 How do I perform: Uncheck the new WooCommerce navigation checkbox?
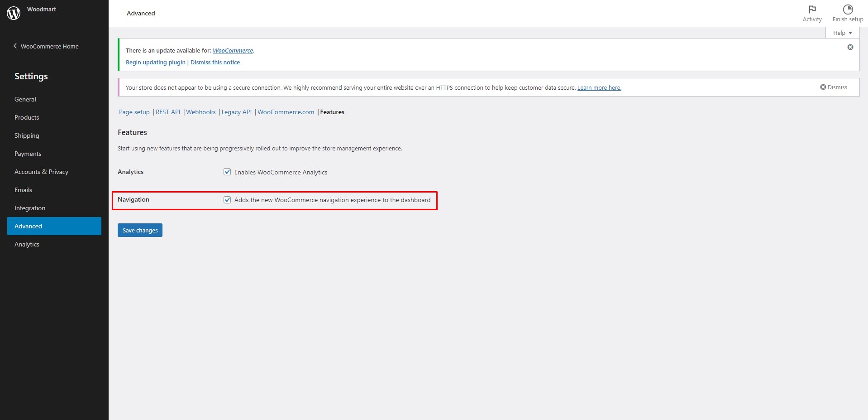tap(227, 200)
